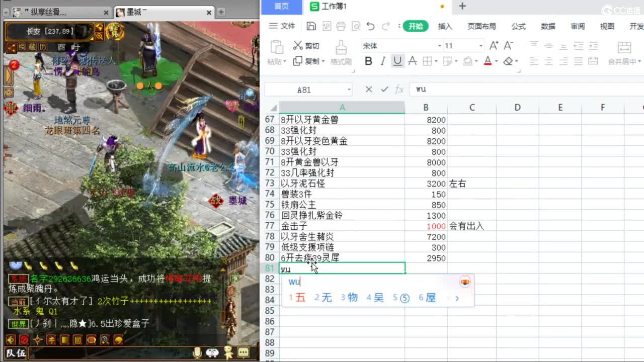Increase font size with A+ icon
This screenshot has height=362, width=644.
[x=494, y=46]
